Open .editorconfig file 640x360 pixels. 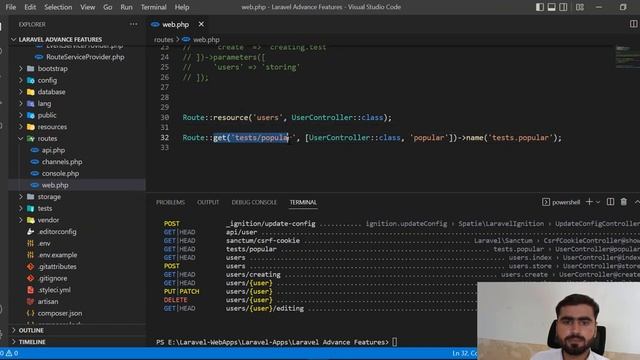click(57, 231)
